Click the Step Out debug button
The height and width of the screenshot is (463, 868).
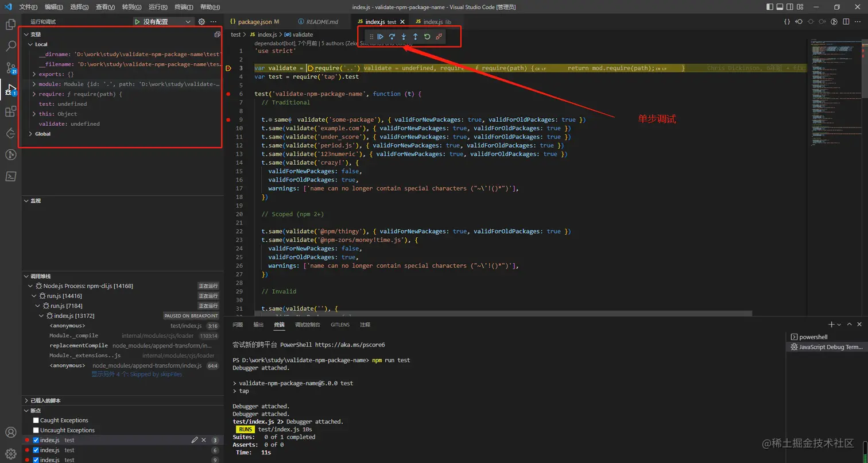[x=416, y=37]
